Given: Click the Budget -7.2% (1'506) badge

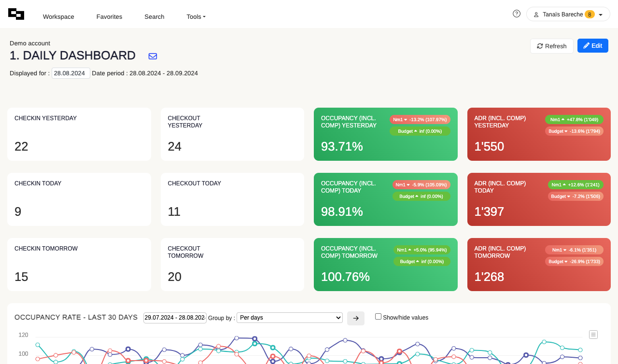Looking at the screenshot, I should [576, 196].
